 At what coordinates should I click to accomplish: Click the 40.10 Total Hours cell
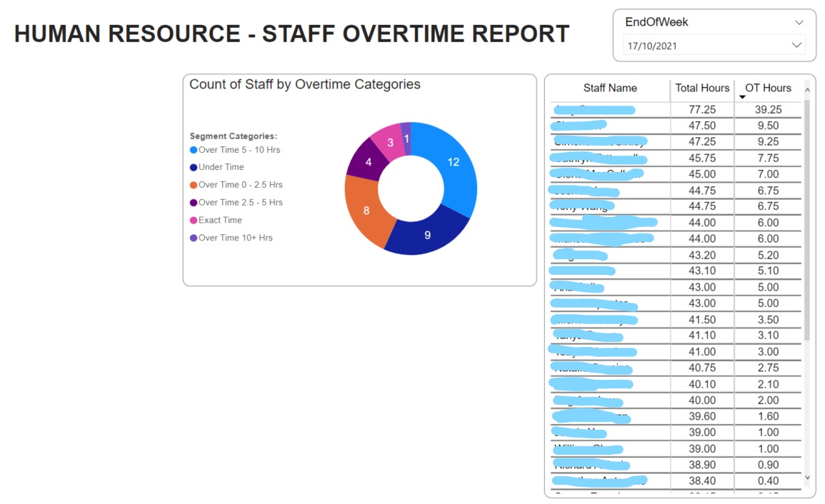pos(702,384)
